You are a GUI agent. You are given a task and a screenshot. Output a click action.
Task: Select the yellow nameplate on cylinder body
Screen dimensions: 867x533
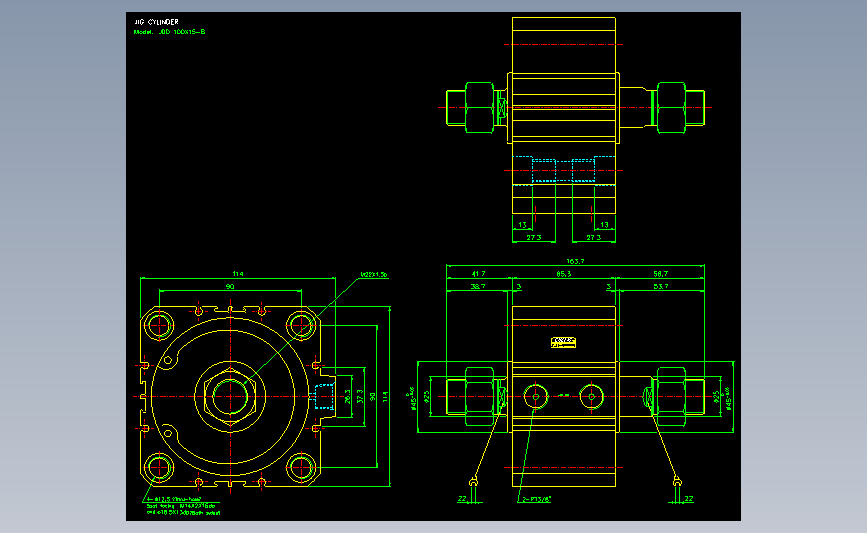(563, 343)
